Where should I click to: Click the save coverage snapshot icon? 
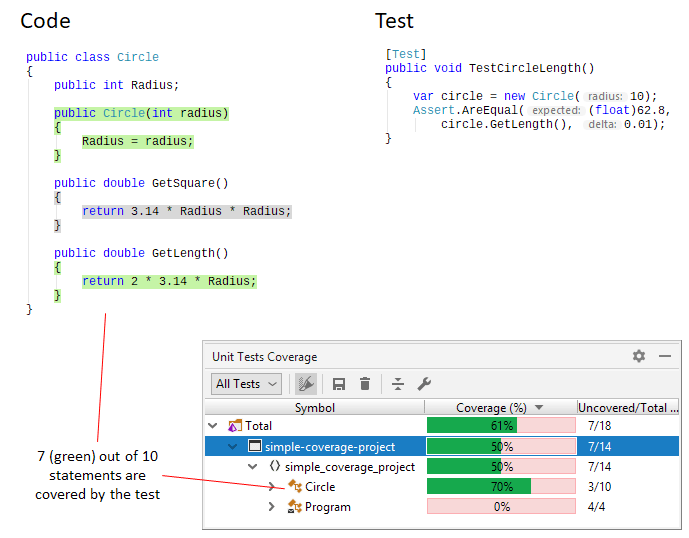pos(339,384)
